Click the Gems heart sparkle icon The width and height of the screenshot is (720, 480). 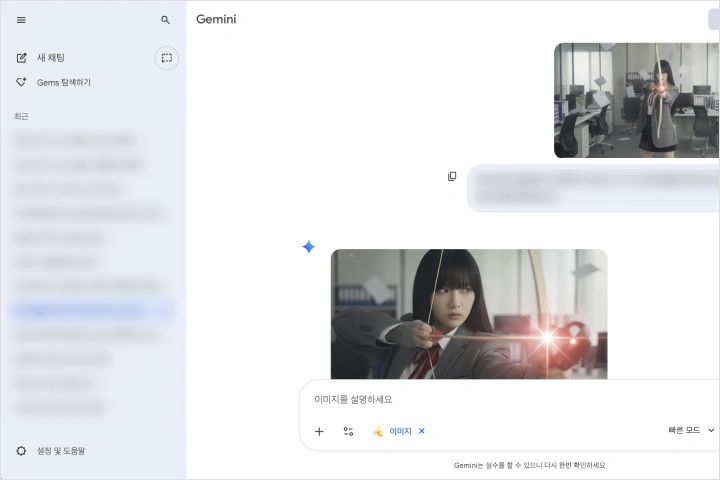(x=21, y=82)
